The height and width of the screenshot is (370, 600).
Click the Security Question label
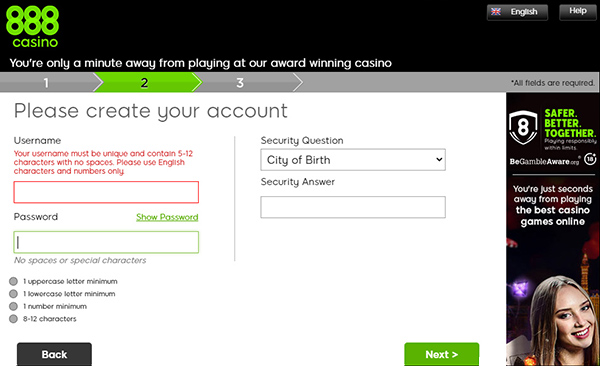(x=302, y=140)
